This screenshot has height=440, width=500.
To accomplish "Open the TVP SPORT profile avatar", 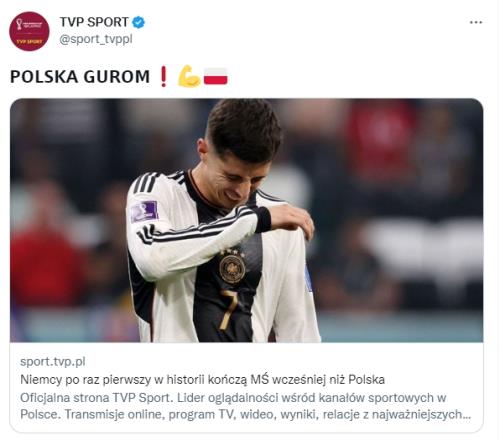I will click(x=29, y=31).
